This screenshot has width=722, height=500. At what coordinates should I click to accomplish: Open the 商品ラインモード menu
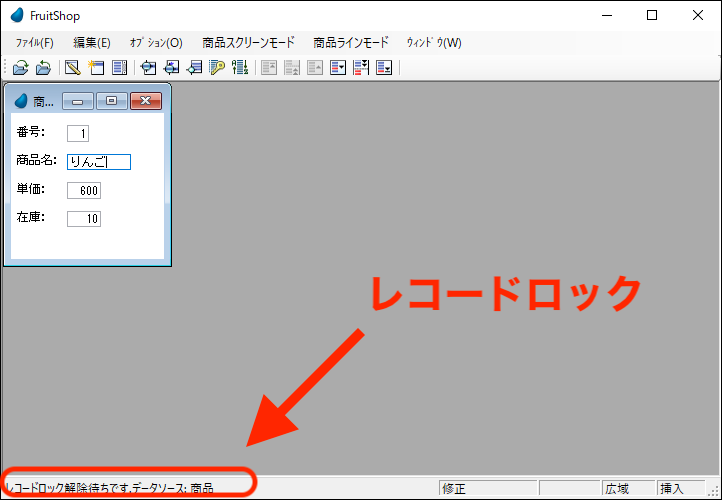tap(350, 43)
